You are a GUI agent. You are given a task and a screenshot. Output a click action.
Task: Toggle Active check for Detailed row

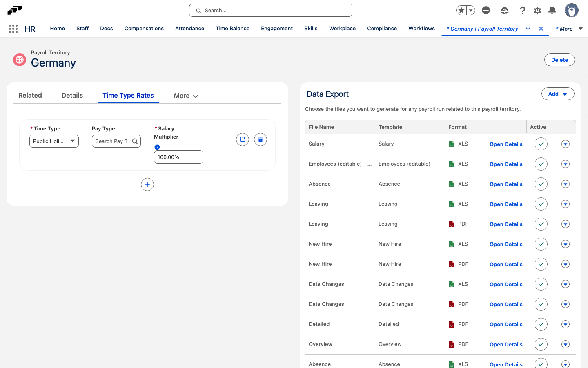541,324
